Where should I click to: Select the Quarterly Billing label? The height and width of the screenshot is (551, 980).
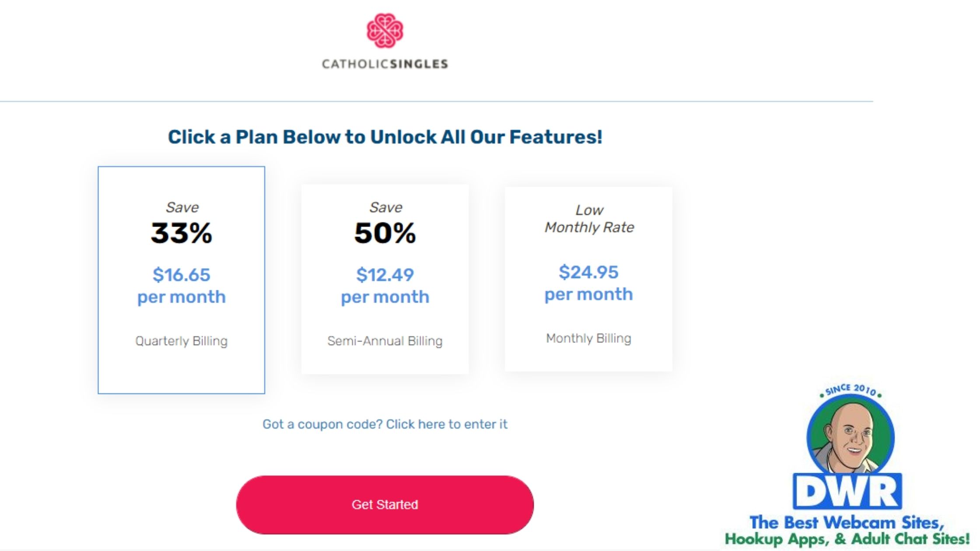pyautogui.click(x=182, y=341)
